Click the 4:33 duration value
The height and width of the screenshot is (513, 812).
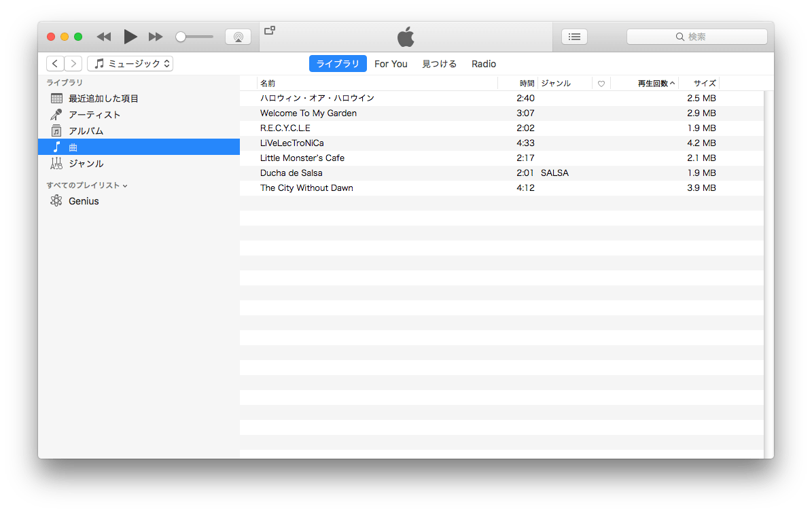[525, 143]
